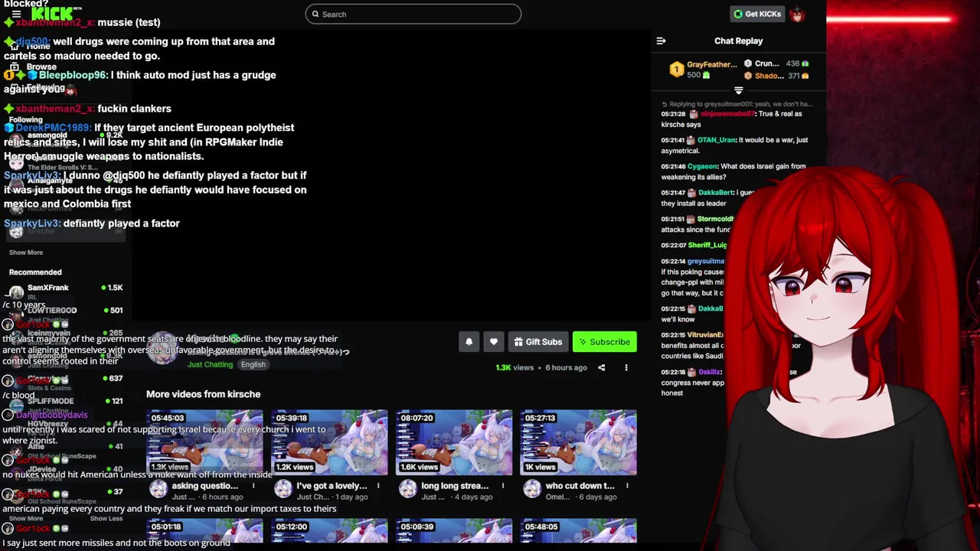Open the 'long long strea...' video title
Viewport: 980px width, 551px height.
(455, 486)
